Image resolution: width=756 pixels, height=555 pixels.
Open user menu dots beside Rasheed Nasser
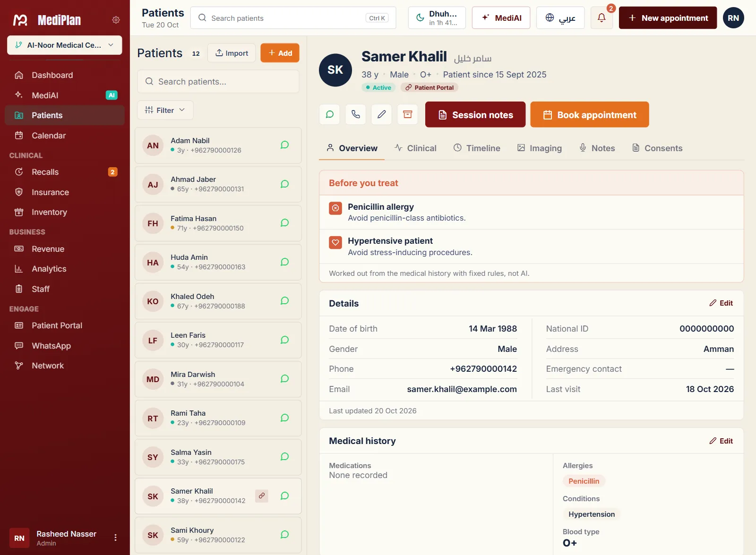[x=115, y=538]
